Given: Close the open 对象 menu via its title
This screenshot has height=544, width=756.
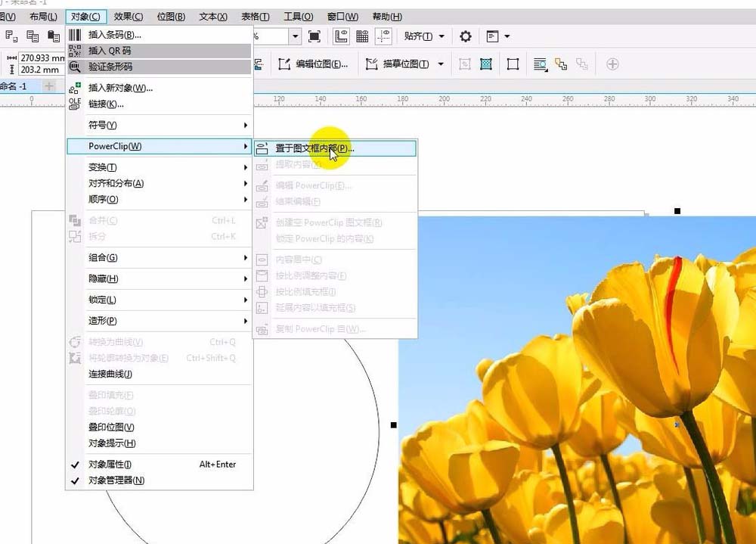Looking at the screenshot, I should (x=86, y=17).
